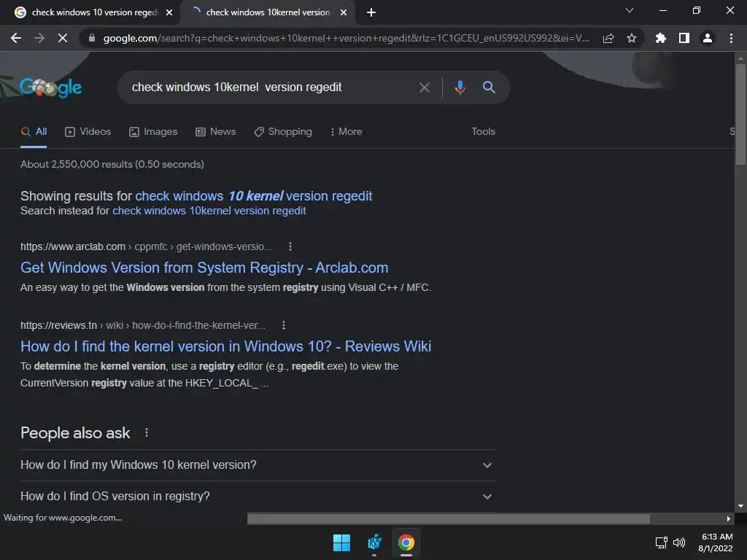Click the scrollbar down arrow
The image size is (747, 560).
click(x=740, y=506)
